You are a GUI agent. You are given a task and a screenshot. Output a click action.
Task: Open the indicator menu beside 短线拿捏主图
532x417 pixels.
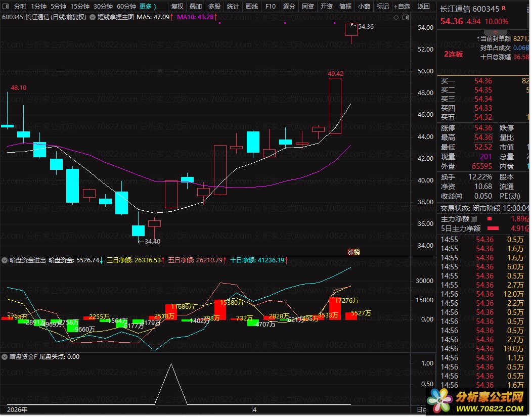click(92, 17)
